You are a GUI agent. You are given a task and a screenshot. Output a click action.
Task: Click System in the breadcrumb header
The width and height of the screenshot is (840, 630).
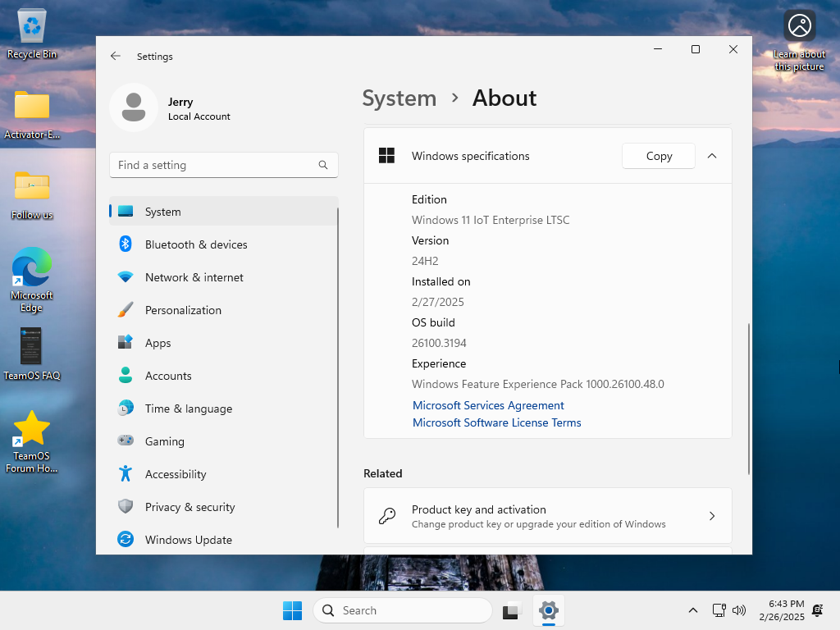[399, 98]
